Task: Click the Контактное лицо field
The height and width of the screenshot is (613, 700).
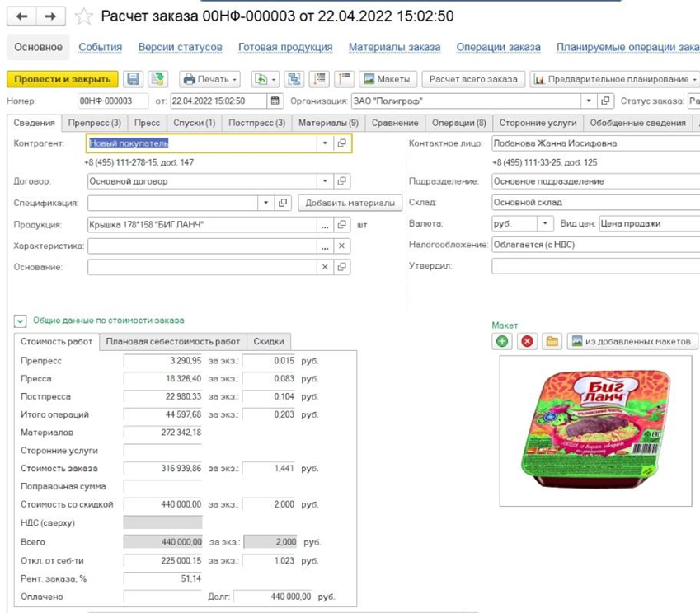Action: [x=595, y=143]
